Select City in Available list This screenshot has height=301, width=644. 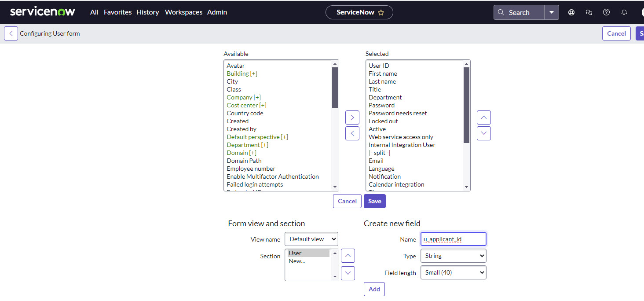pos(232,81)
